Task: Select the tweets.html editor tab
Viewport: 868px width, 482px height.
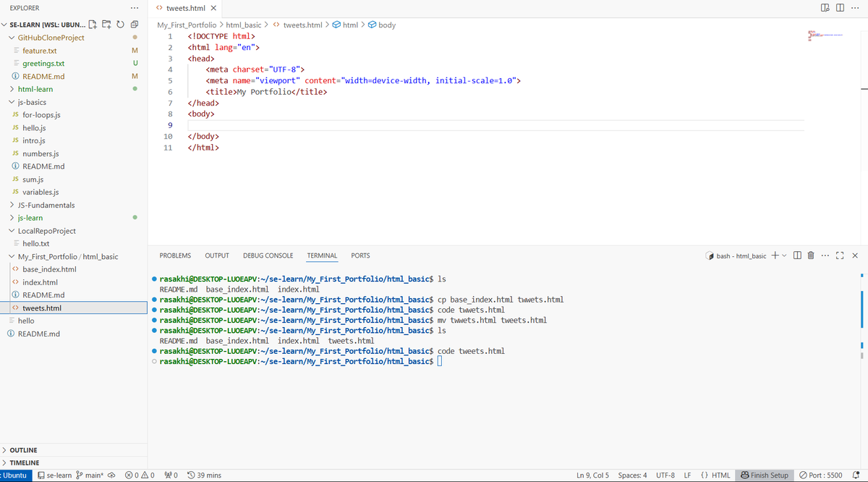Action: (x=185, y=8)
